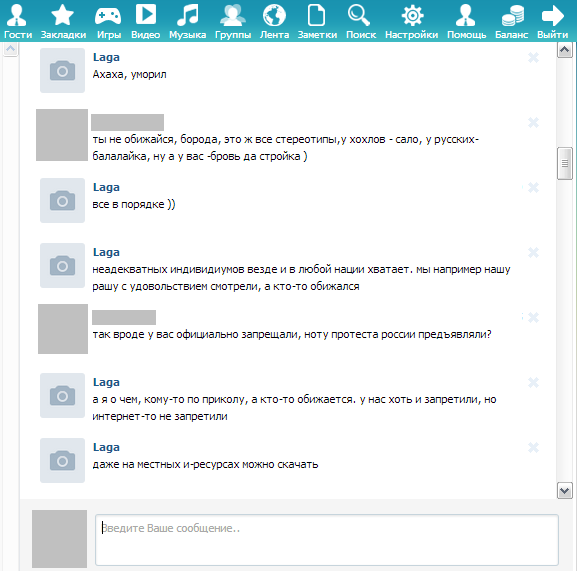Viewport: 577px width, 571px height.
Task: Delete the message about ноту протеста
Action: click(533, 318)
